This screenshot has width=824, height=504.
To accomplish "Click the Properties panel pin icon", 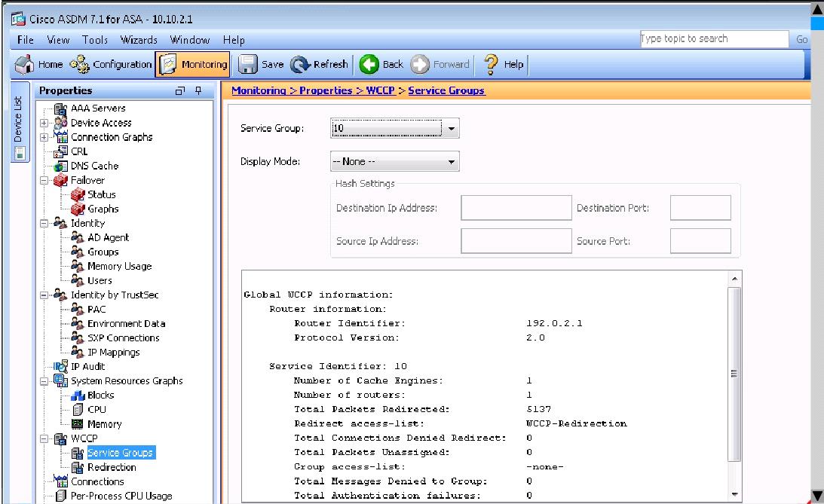I will tap(198, 90).
